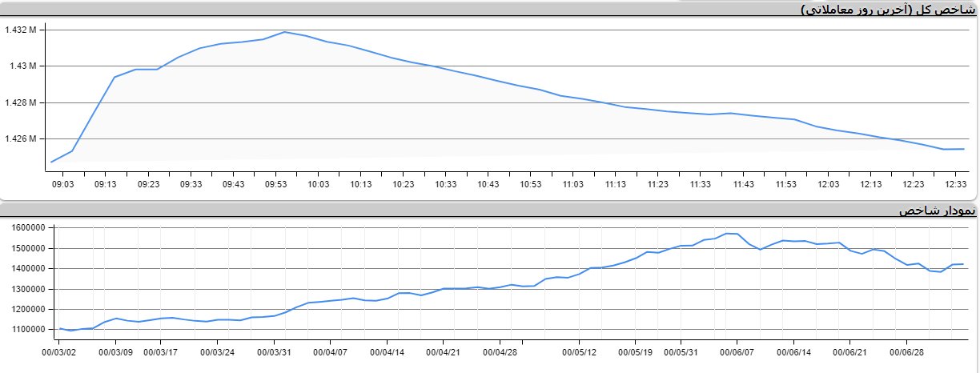980x373 pixels.
Task: Click the 12:33 time axis label
Action: point(955,184)
